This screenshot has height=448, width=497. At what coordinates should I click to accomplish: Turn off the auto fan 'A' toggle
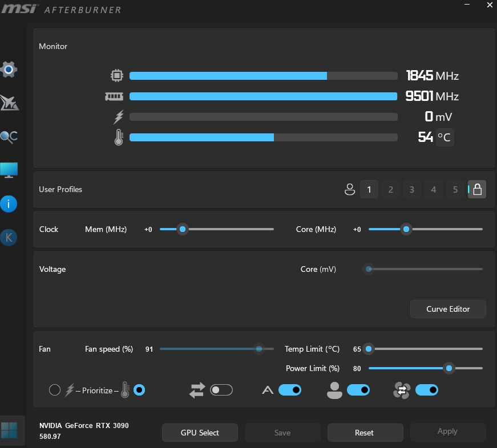click(x=290, y=390)
